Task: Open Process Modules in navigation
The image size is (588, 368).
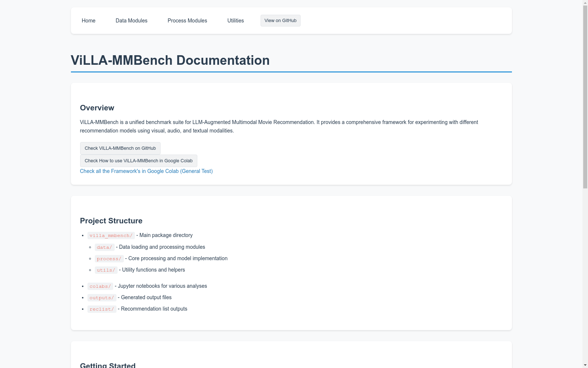Action: [187, 21]
